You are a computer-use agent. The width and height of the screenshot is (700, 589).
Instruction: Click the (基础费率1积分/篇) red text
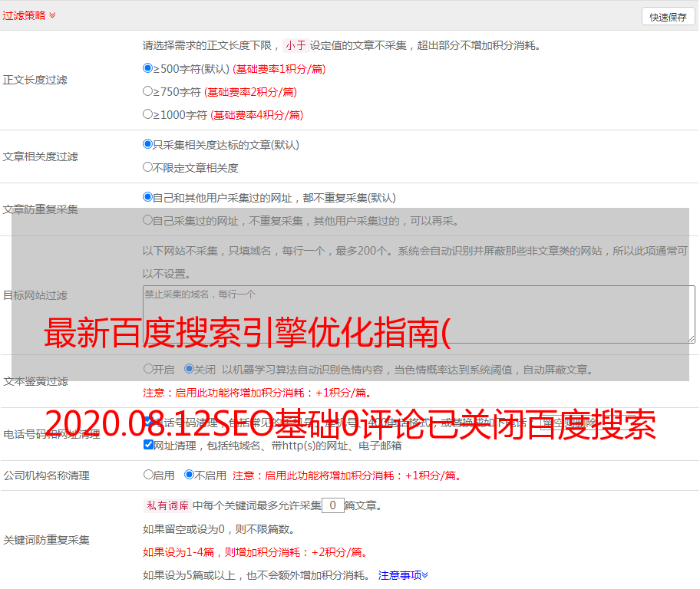click(x=279, y=69)
